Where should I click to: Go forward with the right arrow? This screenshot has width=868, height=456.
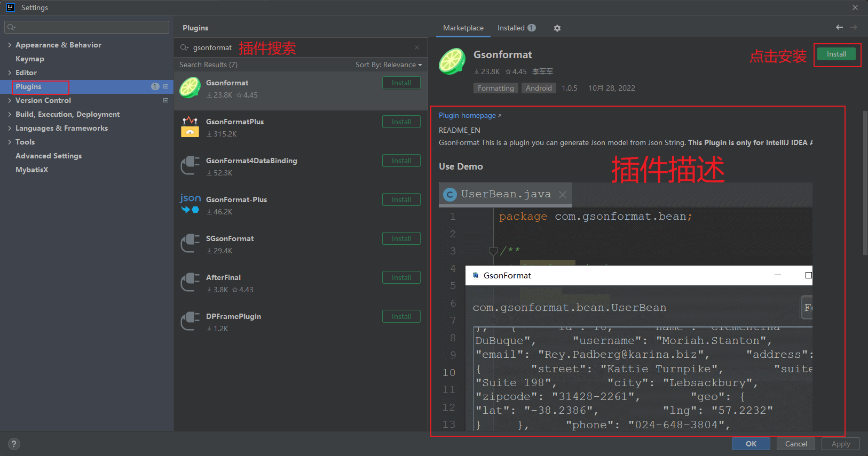click(x=854, y=27)
